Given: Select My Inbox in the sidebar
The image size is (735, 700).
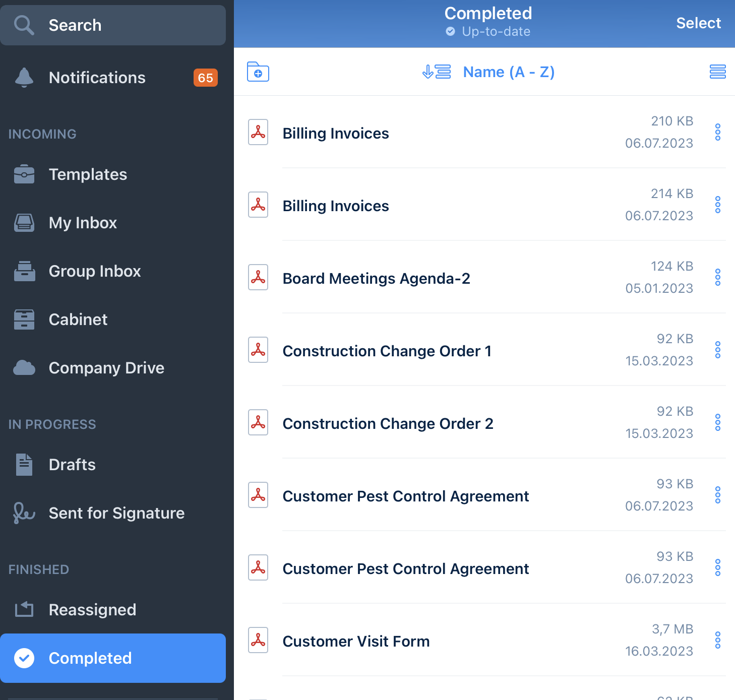Looking at the screenshot, I should pos(83,222).
